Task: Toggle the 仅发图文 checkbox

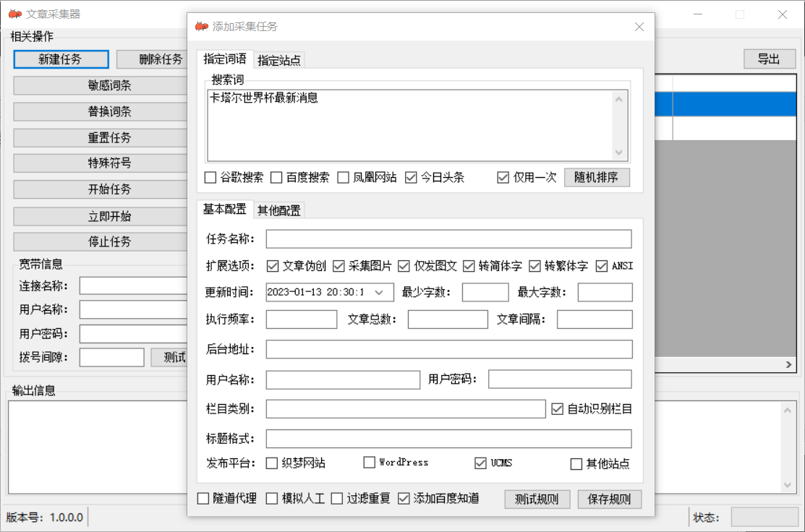Action: pyautogui.click(x=404, y=266)
